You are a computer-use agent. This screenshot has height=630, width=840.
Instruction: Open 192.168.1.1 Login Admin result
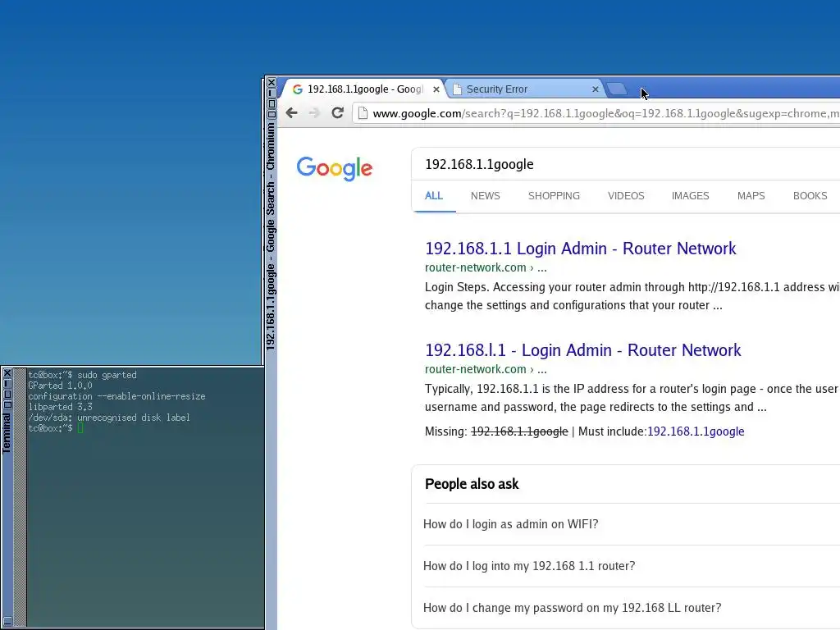coord(580,249)
